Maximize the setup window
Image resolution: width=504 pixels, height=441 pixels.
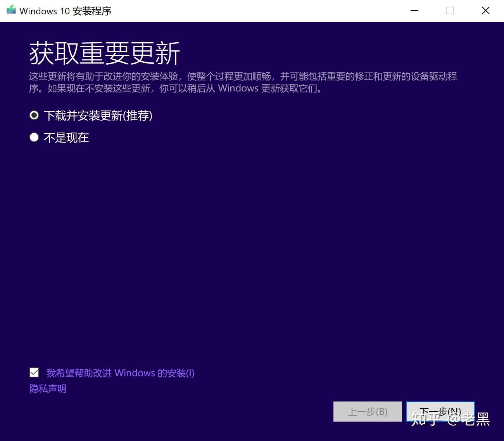click(x=450, y=10)
